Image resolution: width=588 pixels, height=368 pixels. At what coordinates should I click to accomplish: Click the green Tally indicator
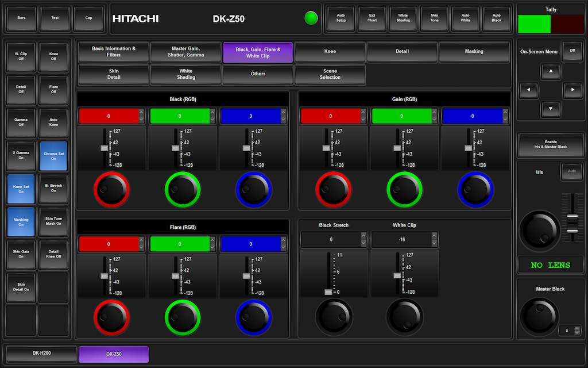pos(534,24)
